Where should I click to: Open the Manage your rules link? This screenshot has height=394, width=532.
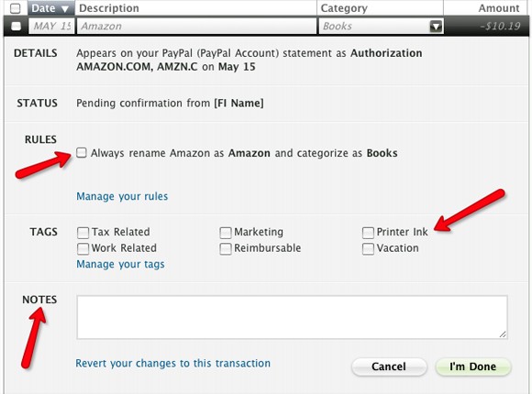122,196
